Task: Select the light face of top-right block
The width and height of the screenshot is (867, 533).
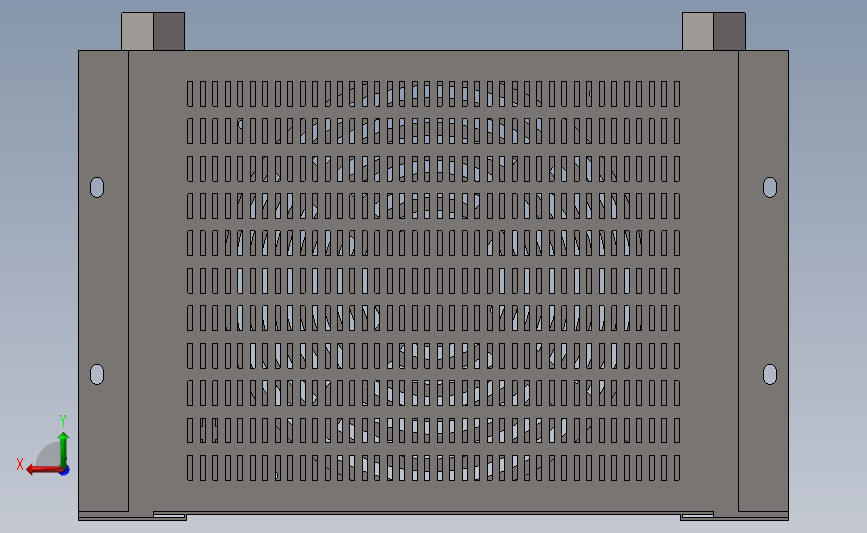Action: point(698,32)
